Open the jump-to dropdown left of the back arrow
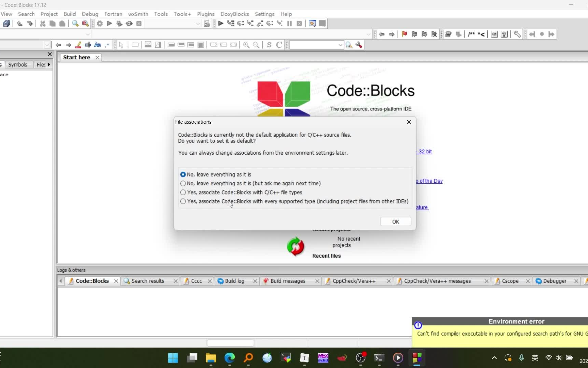Screen dimensions: 588x368 [47, 45]
